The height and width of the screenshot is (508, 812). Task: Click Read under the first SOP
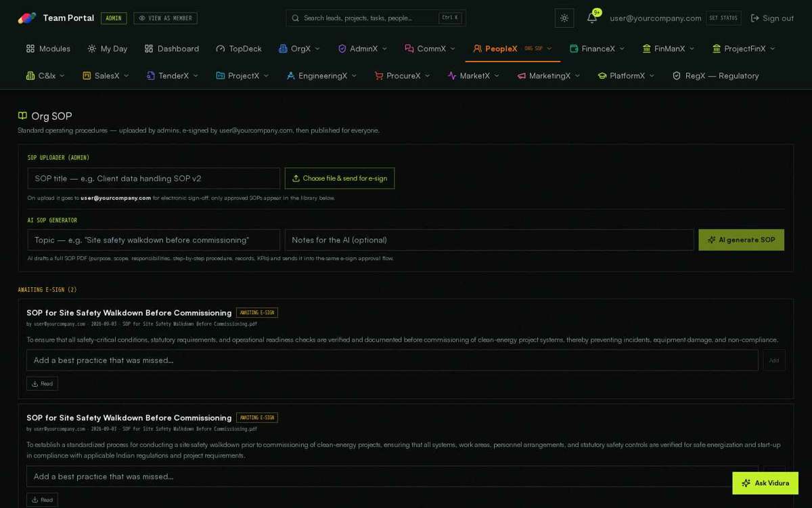click(x=42, y=384)
